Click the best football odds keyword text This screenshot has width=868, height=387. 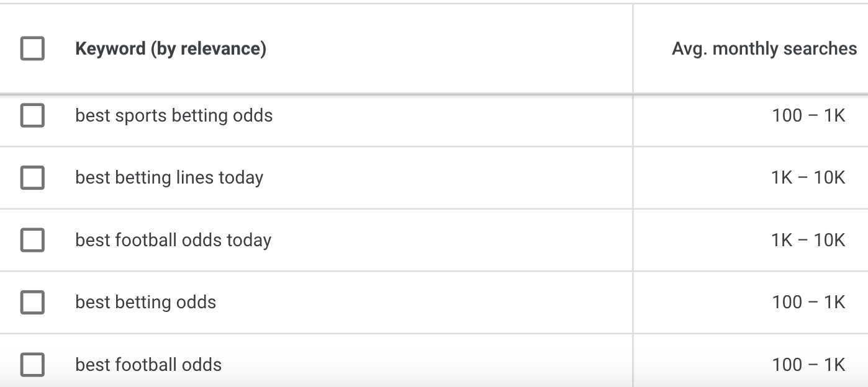(148, 364)
